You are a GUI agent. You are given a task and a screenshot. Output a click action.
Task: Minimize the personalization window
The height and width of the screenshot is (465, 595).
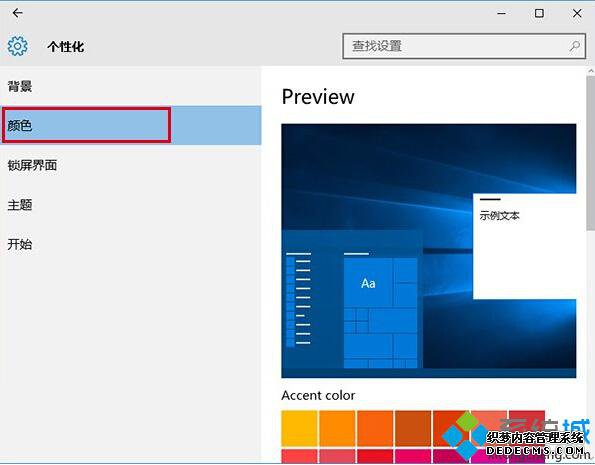click(501, 13)
